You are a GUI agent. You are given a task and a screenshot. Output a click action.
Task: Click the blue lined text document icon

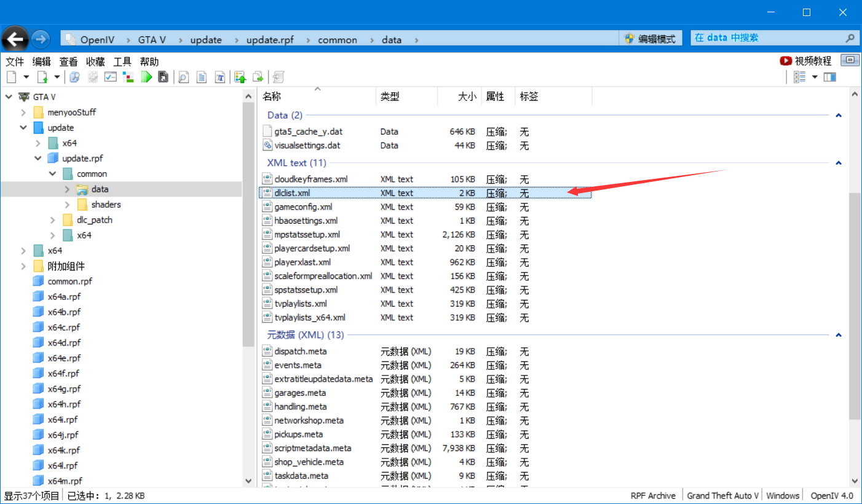coord(201,77)
